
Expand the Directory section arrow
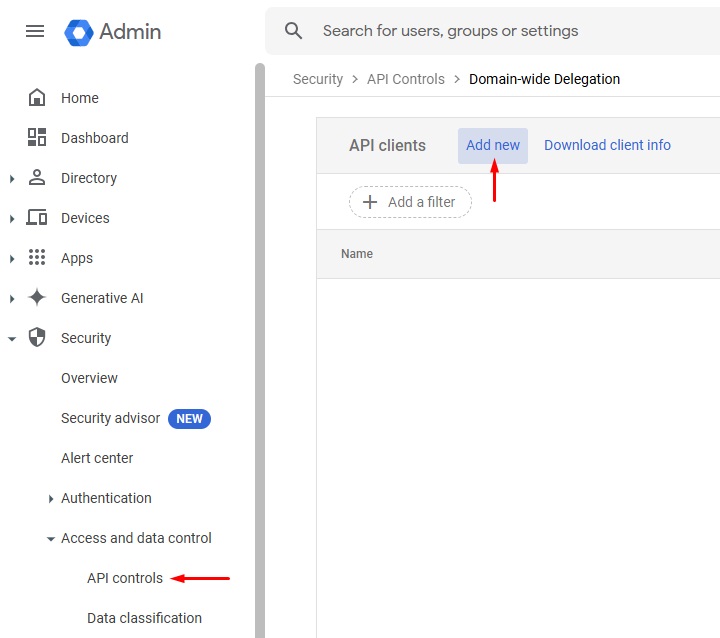tap(12, 178)
